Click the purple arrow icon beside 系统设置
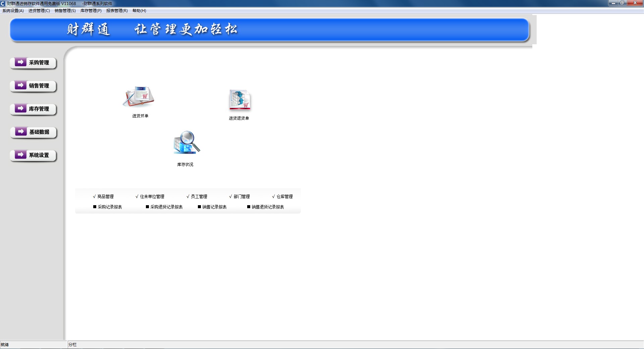 (x=20, y=155)
